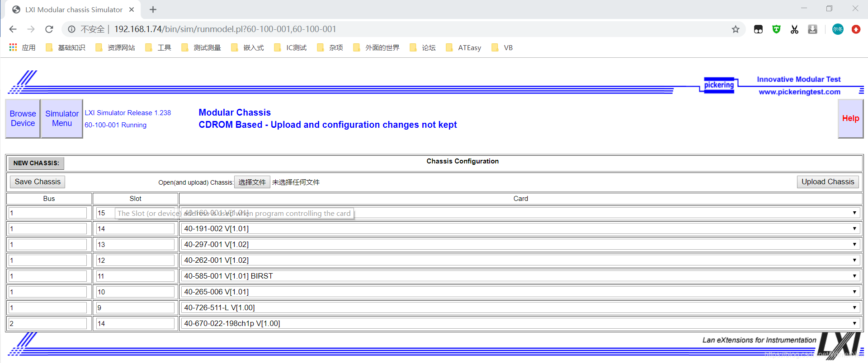Open the browser profile avatar
This screenshot has height=363, width=868.
pyautogui.click(x=838, y=29)
